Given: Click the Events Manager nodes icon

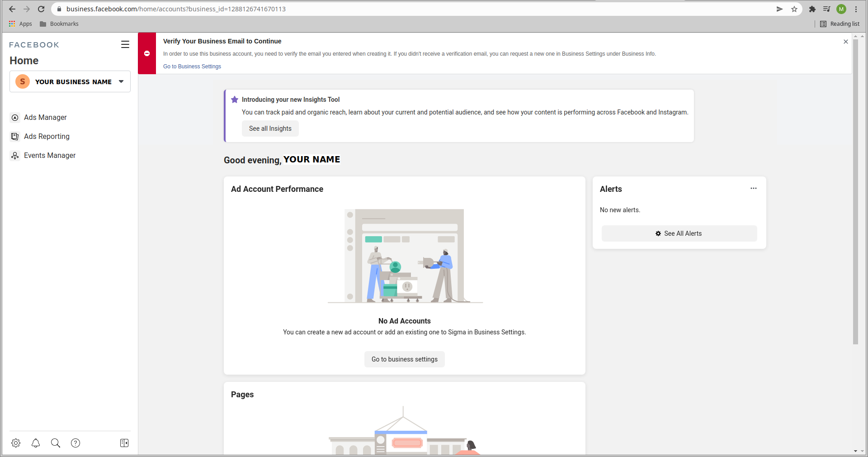Looking at the screenshot, I should [x=15, y=156].
